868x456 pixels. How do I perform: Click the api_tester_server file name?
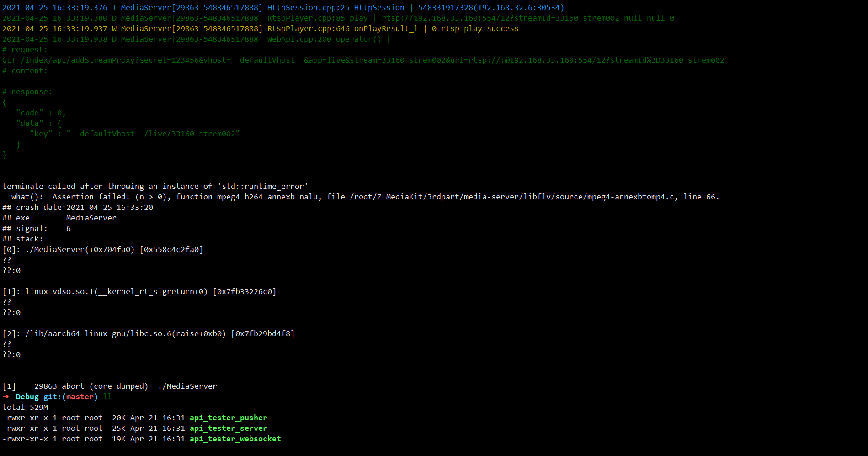[x=229, y=429]
